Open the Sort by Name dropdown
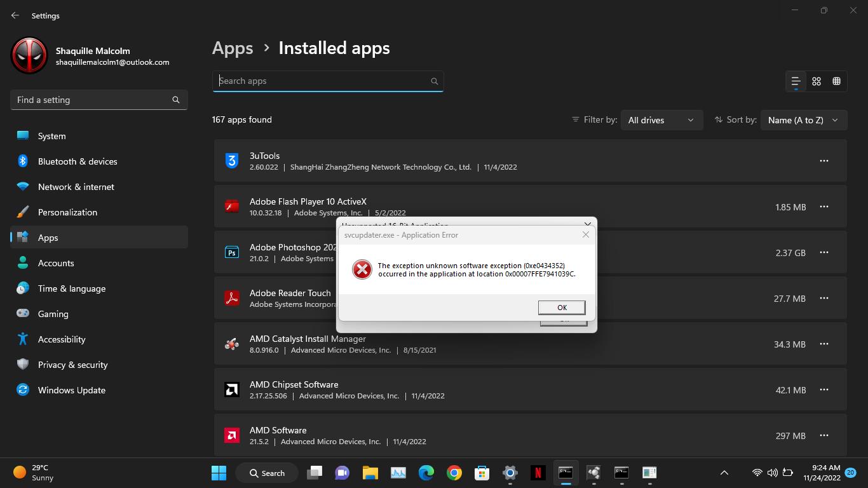 click(803, 120)
